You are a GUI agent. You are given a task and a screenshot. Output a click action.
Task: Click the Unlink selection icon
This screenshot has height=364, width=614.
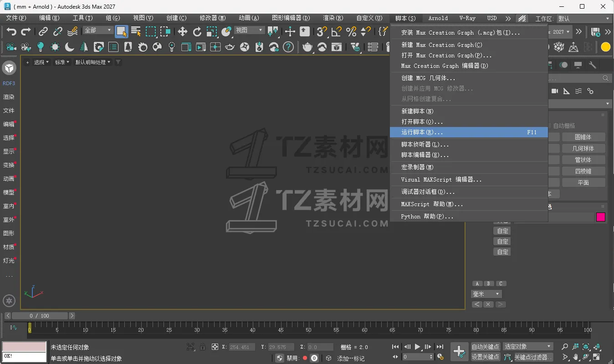coord(58,31)
